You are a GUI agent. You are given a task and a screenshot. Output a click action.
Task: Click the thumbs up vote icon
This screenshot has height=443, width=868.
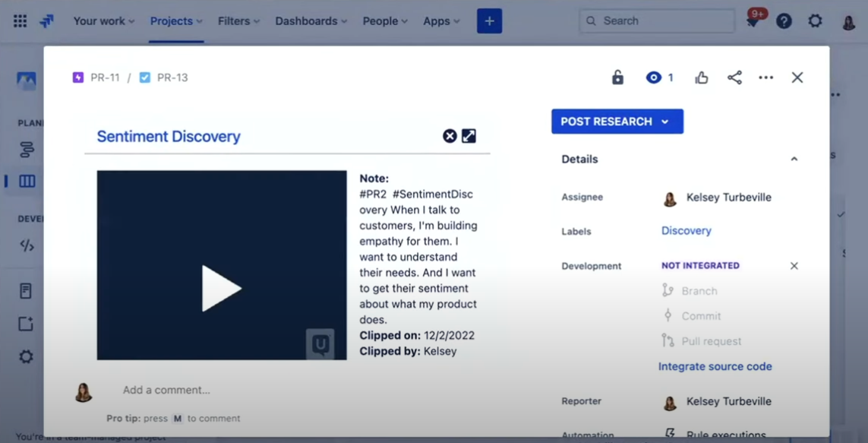pyautogui.click(x=702, y=78)
